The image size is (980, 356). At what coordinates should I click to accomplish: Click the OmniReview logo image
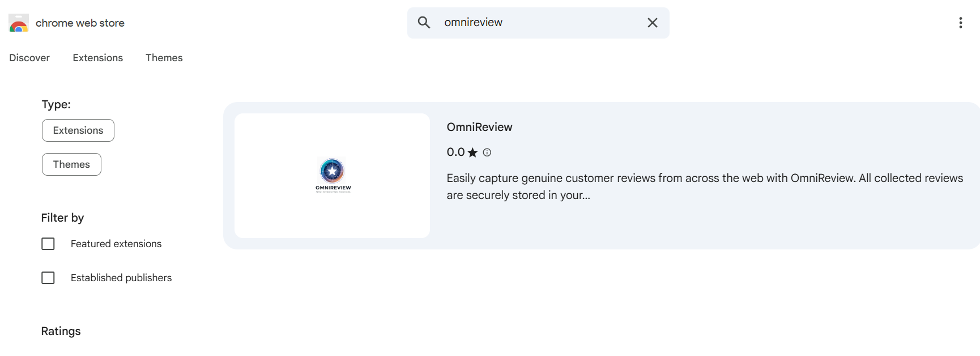tap(333, 175)
